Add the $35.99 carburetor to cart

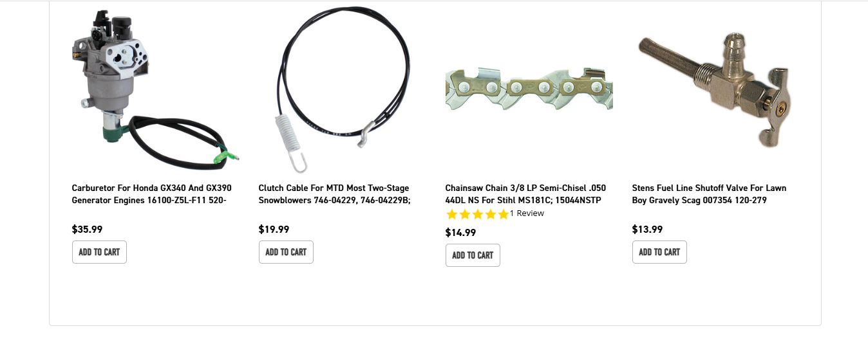99,252
